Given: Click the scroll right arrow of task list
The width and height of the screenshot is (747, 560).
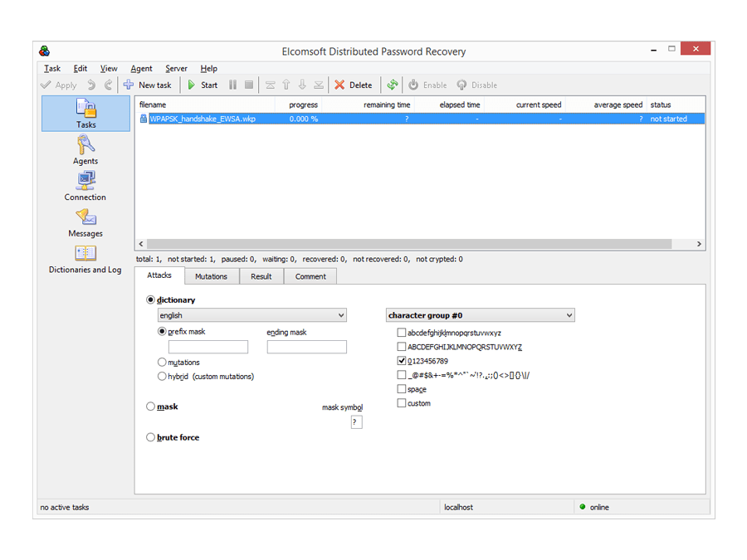Looking at the screenshot, I should tap(699, 244).
